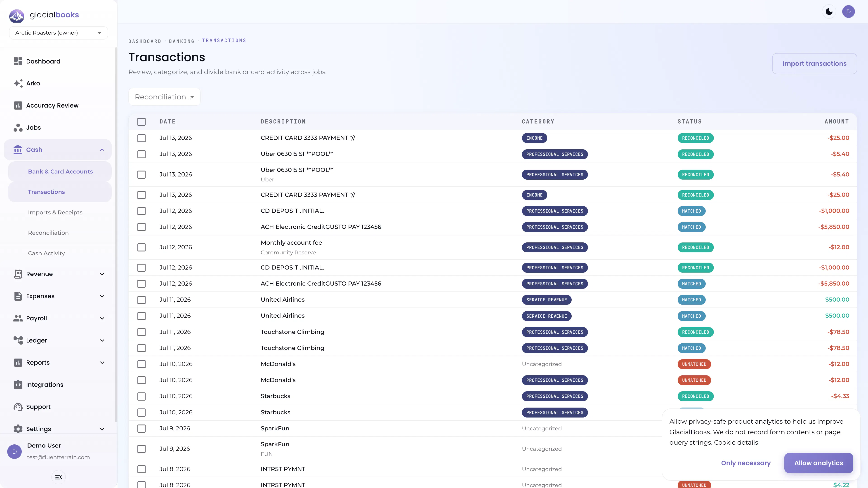Screen dimensions: 868x488
Task: Click the Settings gear icon
Action: click(x=18, y=429)
